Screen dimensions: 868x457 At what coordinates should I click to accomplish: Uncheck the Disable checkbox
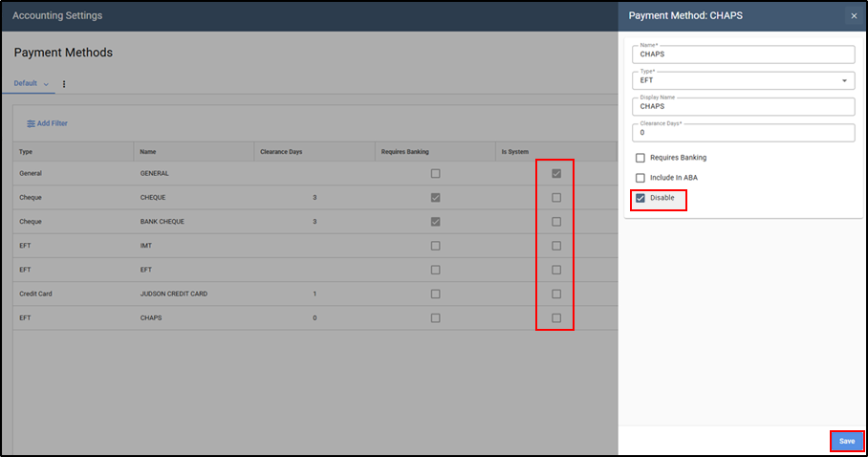pos(640,198)
